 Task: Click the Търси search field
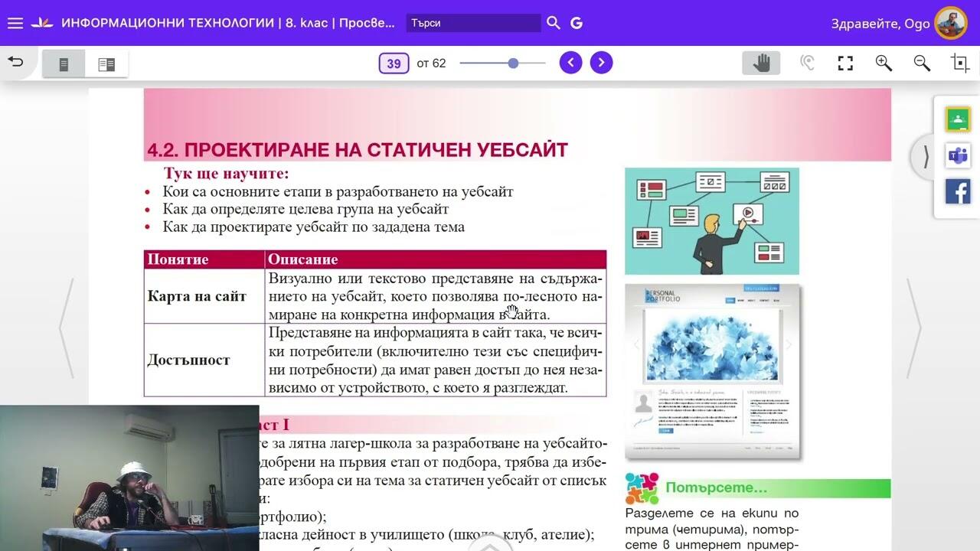pyautogui.click(x=472, y=23)
